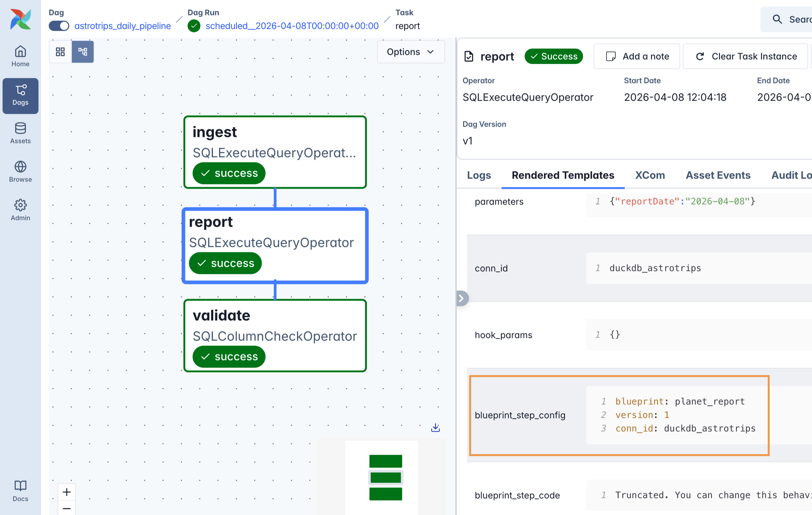Click the Add a note button
Screen dimensions: 812x515
pyautogui.click(x=636, y=56)
